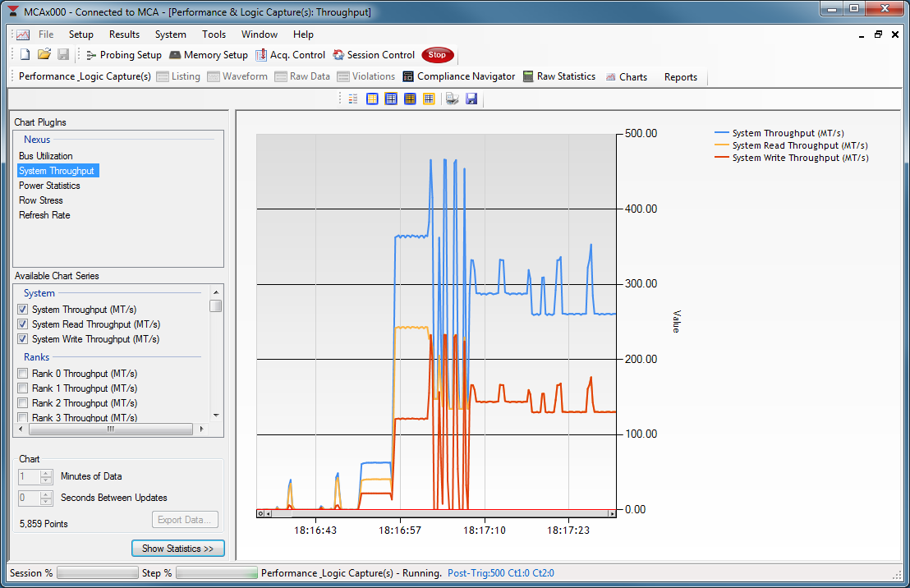The image size is (910, 588).
Task: Enable Rank 0 Throughput (MT/s) series
Action: (x=23, y=374)
